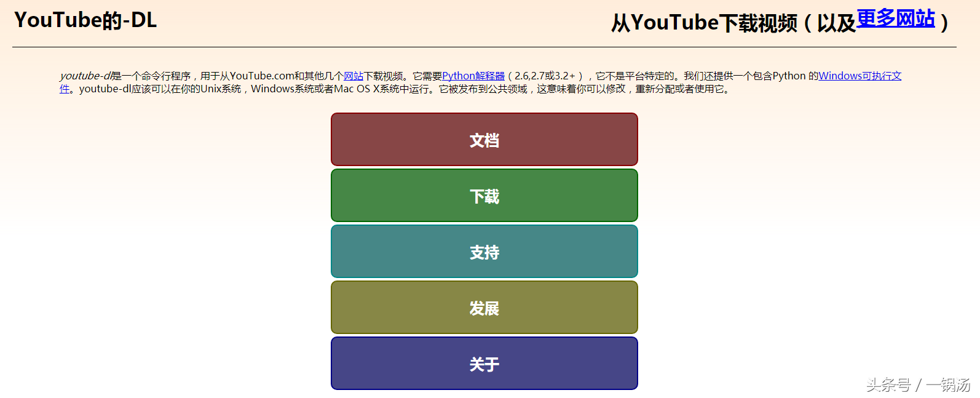Viewport: 980px width, 398px height.
Task: Open the 网站 link in description
Action: [353, 76]
